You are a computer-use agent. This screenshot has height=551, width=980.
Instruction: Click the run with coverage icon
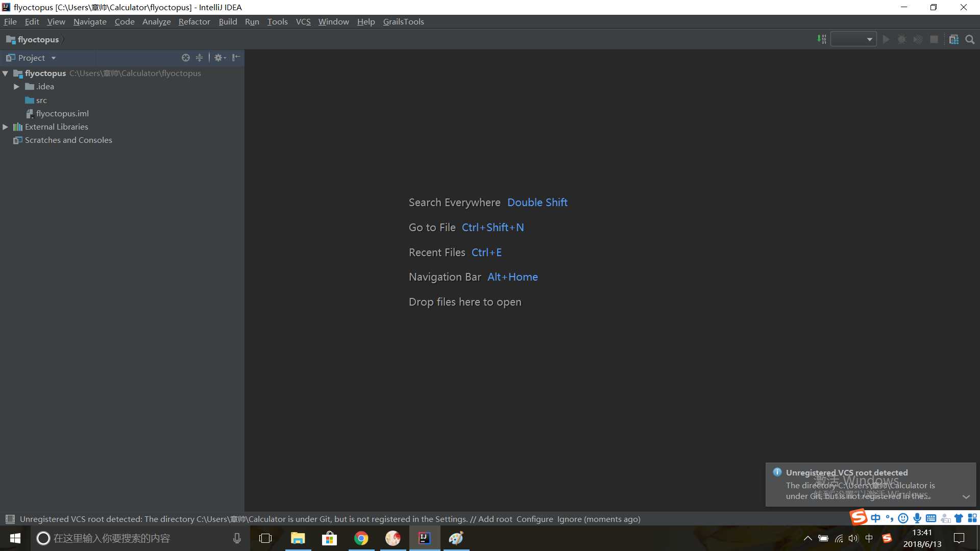[918, 39]
